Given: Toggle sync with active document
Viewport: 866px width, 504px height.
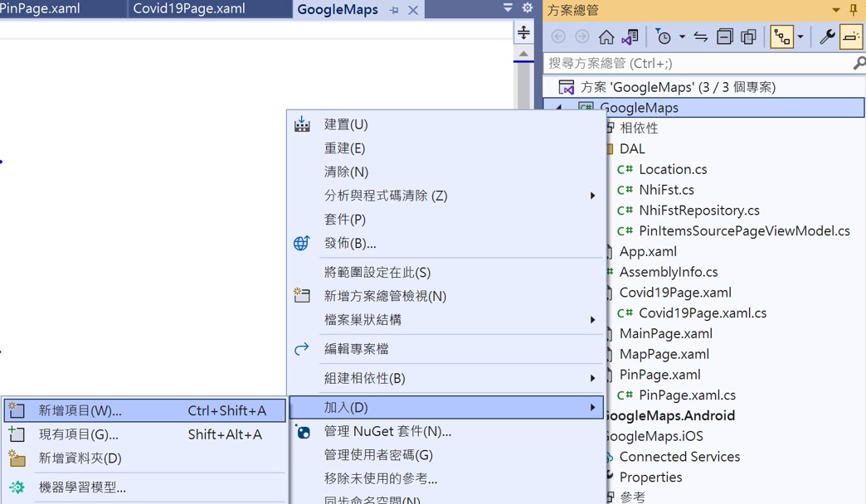Looking at the screenshot, I should pyautogui.click(x=701, y=37).
